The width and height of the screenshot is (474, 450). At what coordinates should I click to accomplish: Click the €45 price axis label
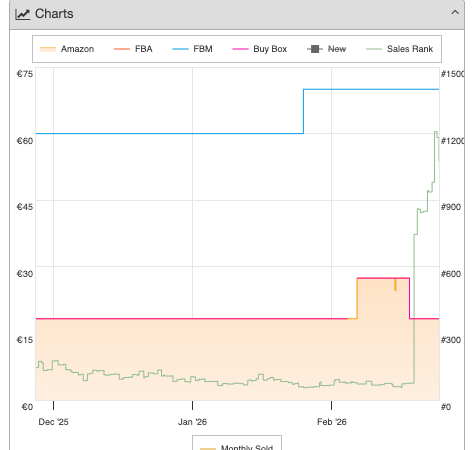25,207
